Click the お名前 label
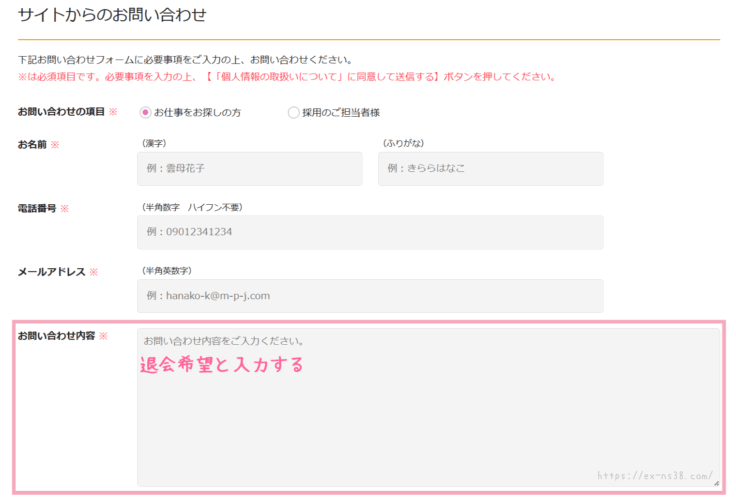 click(x=32, y=145)
